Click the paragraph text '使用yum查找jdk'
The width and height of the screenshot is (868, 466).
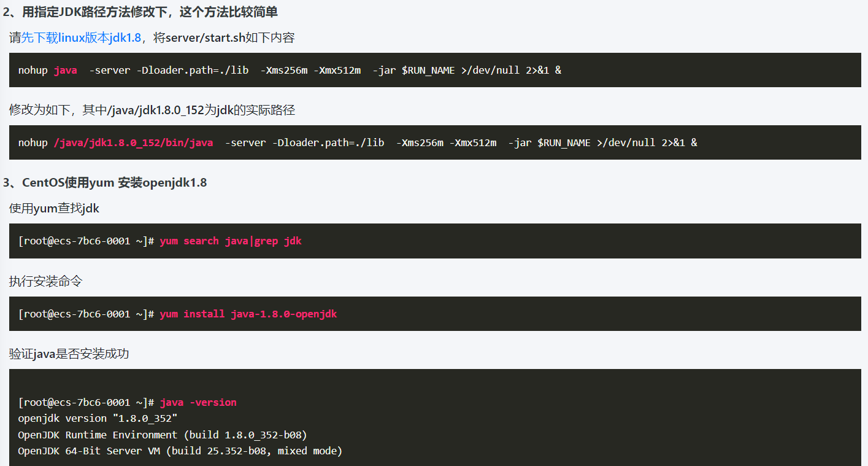(x=54, y=209)
